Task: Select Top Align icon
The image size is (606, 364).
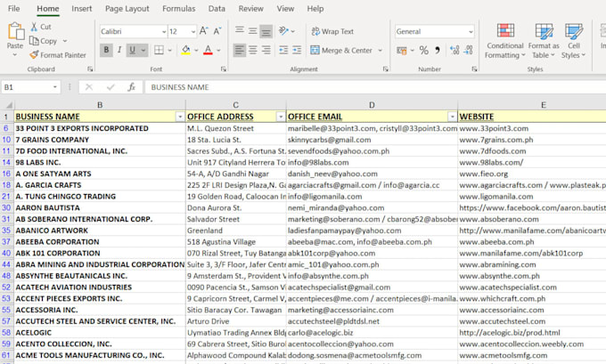Action: tap(240, 31)
